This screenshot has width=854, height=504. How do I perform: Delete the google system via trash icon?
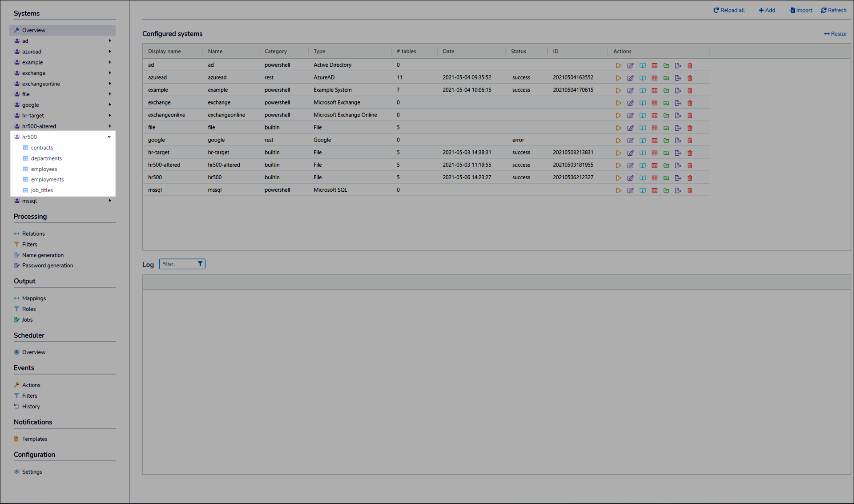tap(690, 140)
